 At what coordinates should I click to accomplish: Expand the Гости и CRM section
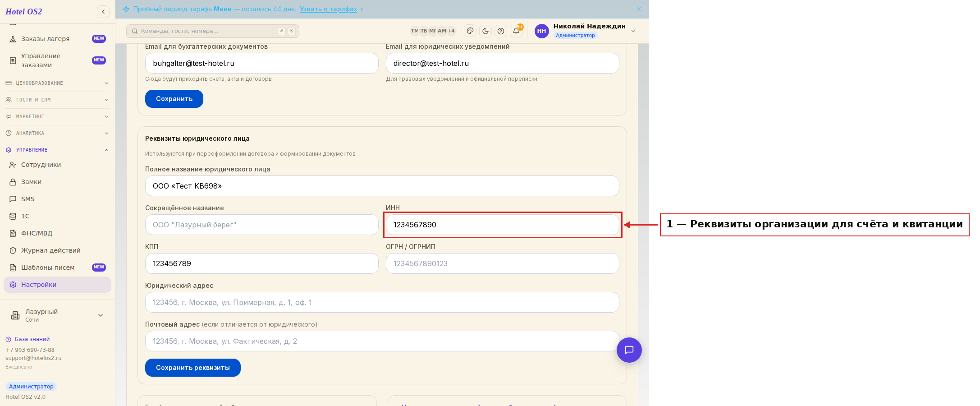[x=57, y=100]
